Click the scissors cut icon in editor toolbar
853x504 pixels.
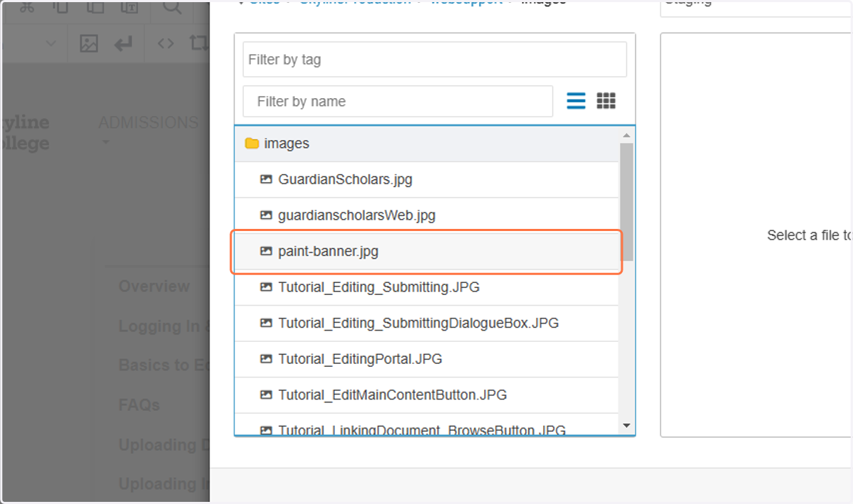point(27,6)
